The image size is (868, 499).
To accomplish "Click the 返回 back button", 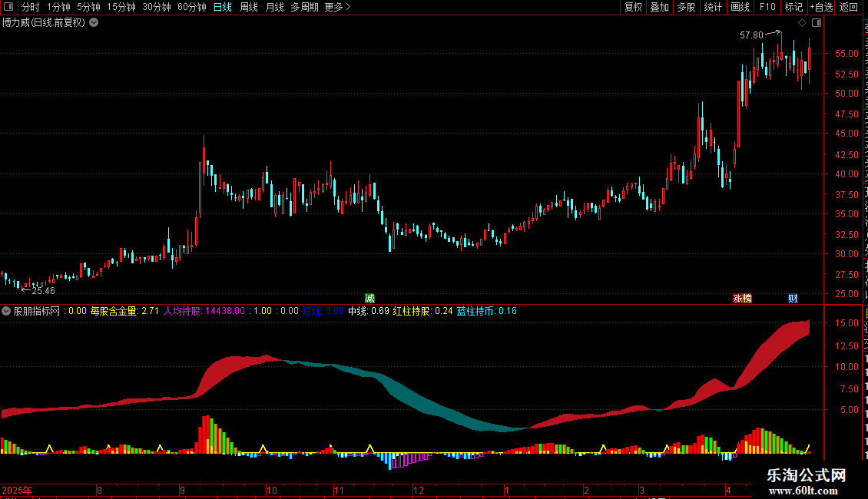I will click(x=848, y=7).
